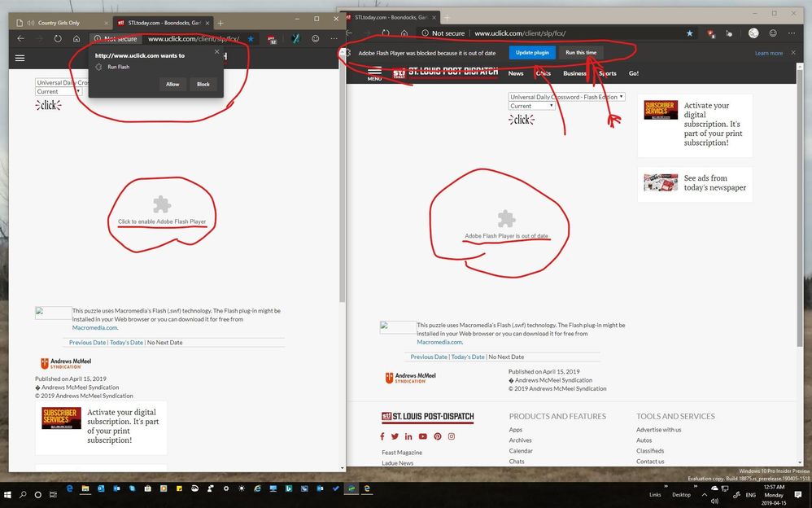Click Activate your digital subscription card in right window

695,125
